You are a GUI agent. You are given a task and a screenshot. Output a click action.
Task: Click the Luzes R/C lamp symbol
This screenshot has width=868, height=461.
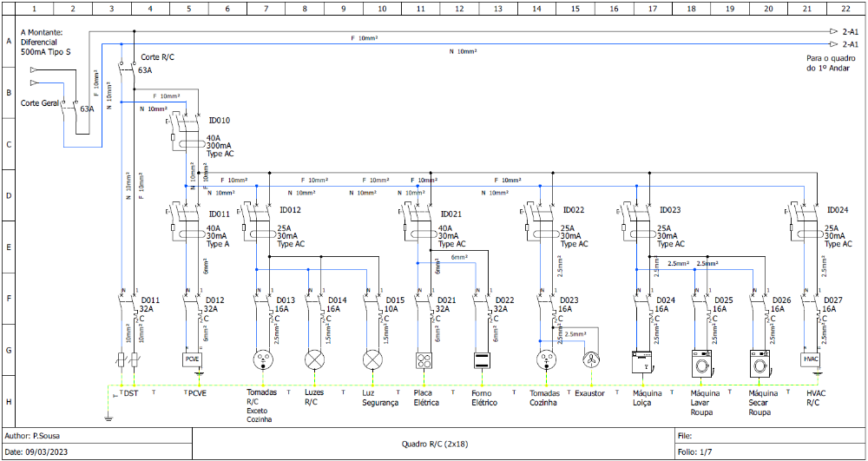(x=312, y=359)
